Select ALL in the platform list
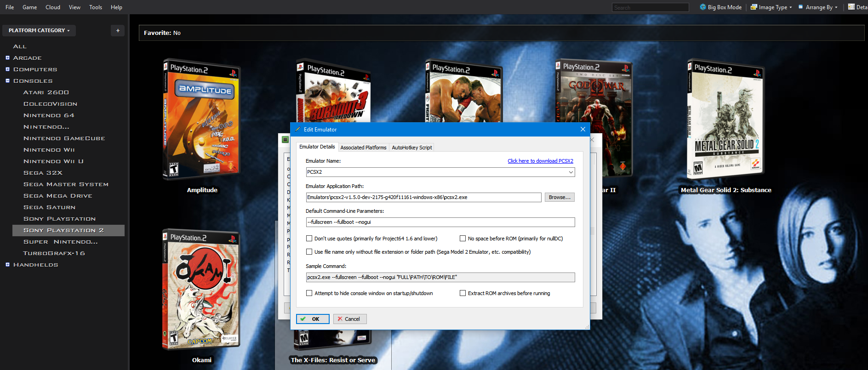 point(20,46)
